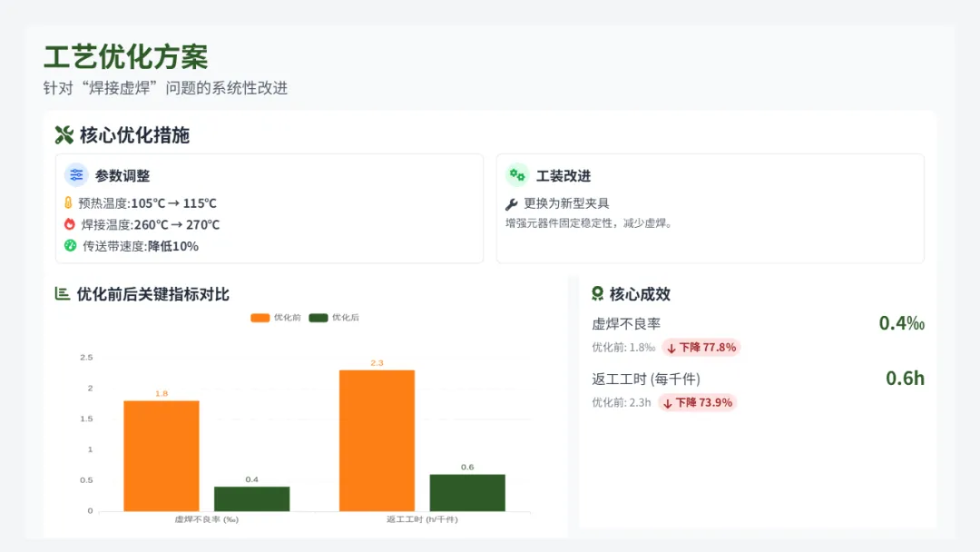Click the green gears icon next to 工装改进
The width and height of the screenshot is (980, 552).
pos(517,175)
